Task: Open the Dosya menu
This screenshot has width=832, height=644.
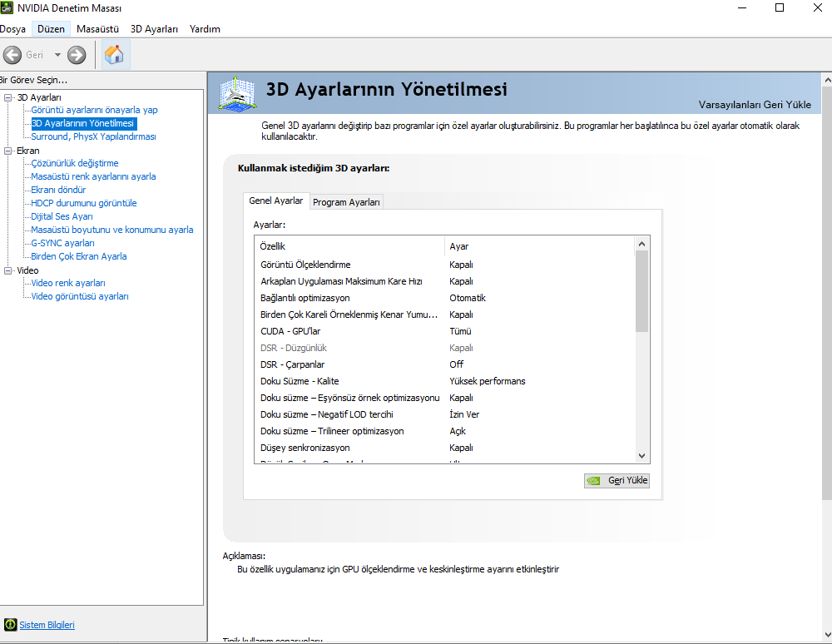Action: [x=12, y=29]
